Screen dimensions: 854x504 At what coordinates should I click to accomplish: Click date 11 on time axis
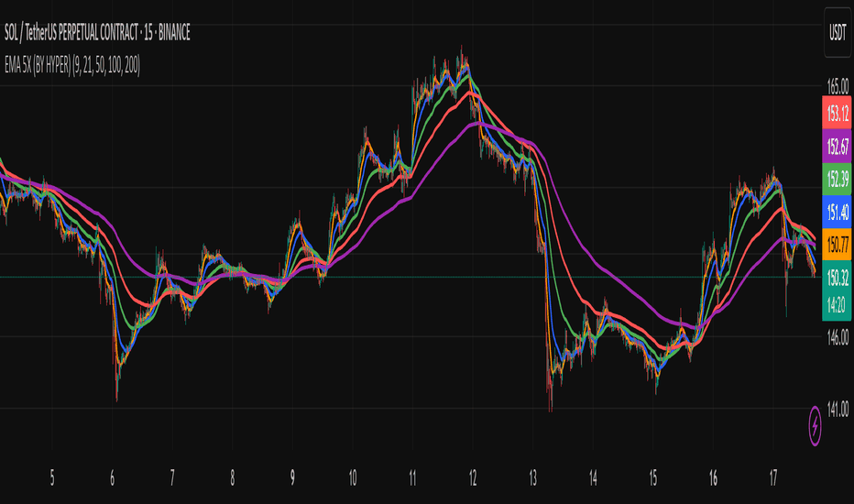412,477
